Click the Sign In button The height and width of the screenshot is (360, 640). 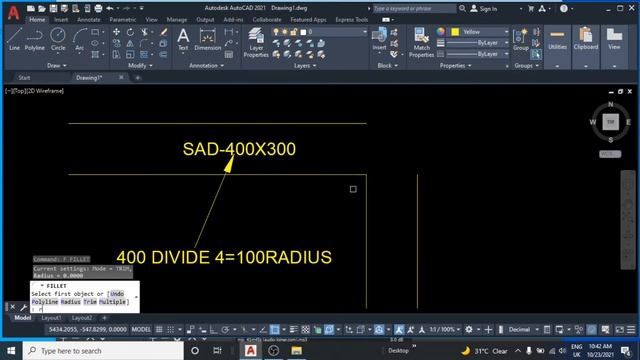pos(484,9)
